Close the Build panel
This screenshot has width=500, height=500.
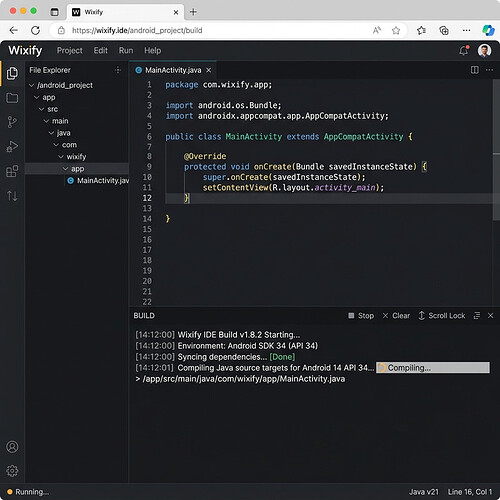click(490, 315)
